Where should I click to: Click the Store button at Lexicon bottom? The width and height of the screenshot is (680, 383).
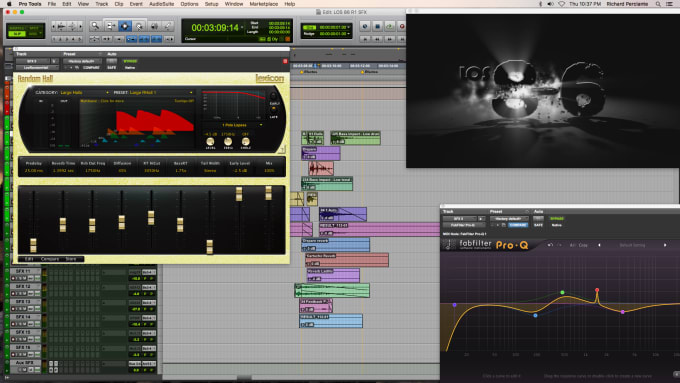(x=71, y=259)
